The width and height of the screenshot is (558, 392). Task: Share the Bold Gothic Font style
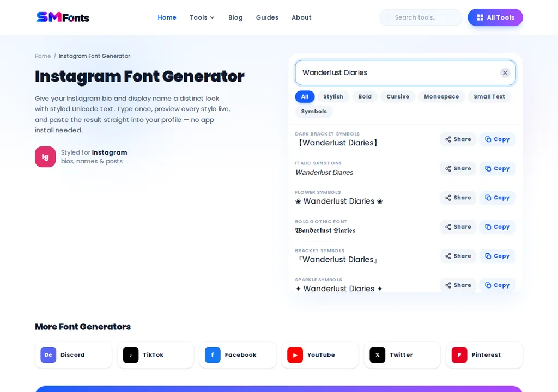[x=458, y=227]
